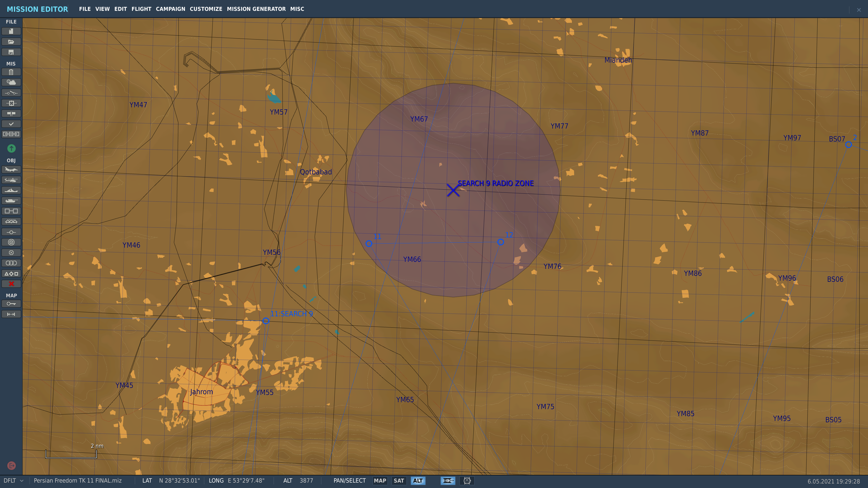Click the YM47 grid label
This screenshot has width=868, height=488.
[x=138, y=105]
